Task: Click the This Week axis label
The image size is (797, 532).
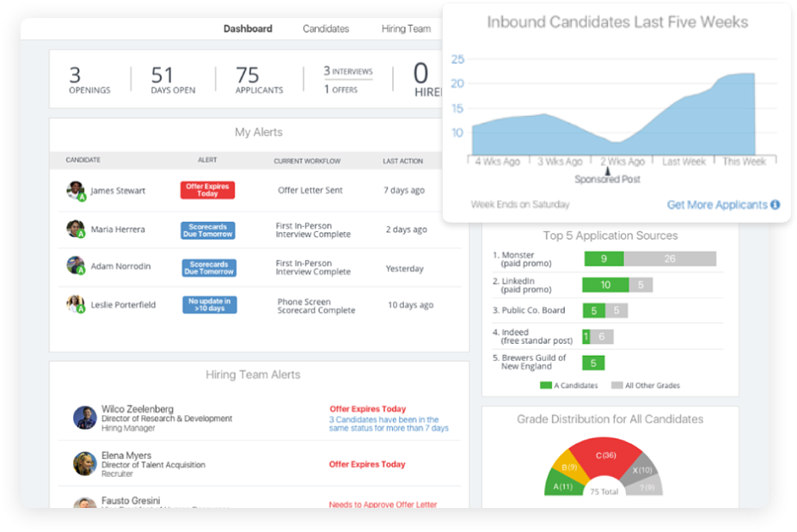Action: (x=745, y=162)
